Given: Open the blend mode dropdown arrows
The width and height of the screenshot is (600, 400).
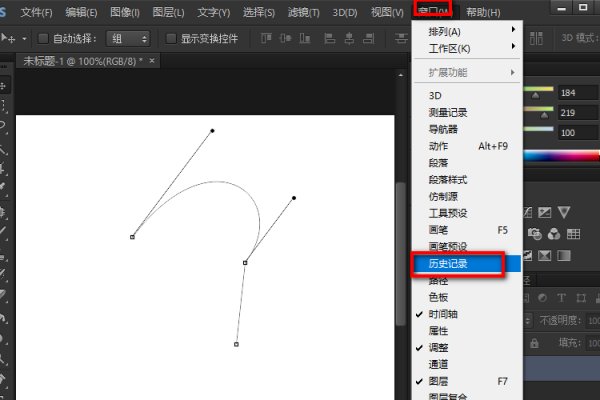Looking at the screenshot, I should click(x=528, y=320).
